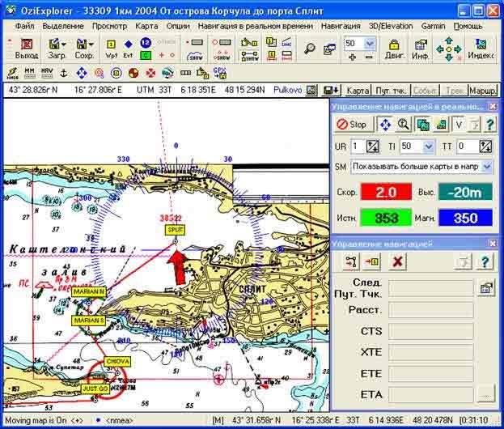504x429 pixels.
Task: Open the Просмотр menu
Action: point(109,26)
